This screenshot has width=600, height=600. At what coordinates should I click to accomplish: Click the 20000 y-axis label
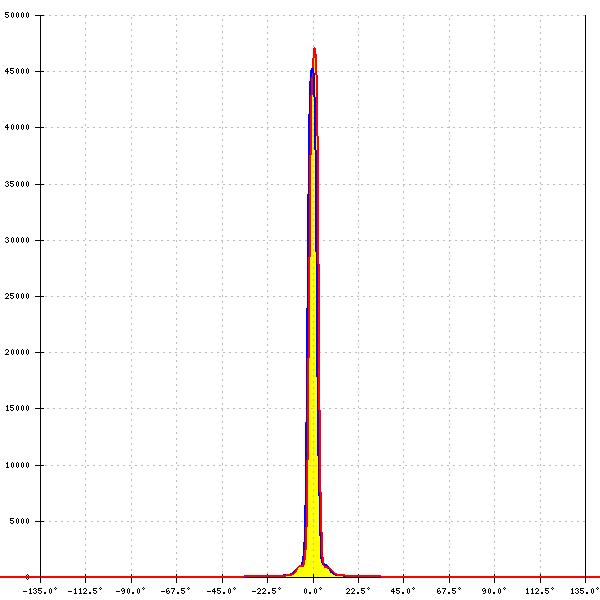coord(17,352)
